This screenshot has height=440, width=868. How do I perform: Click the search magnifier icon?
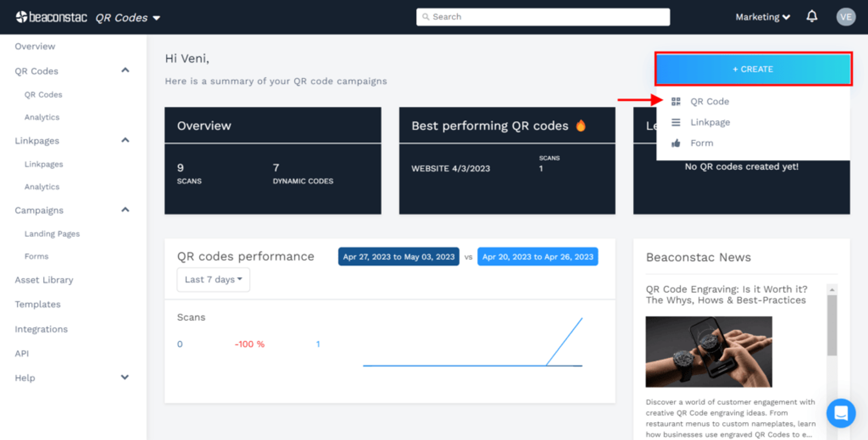pyautogui.click(x=426, y=17)
